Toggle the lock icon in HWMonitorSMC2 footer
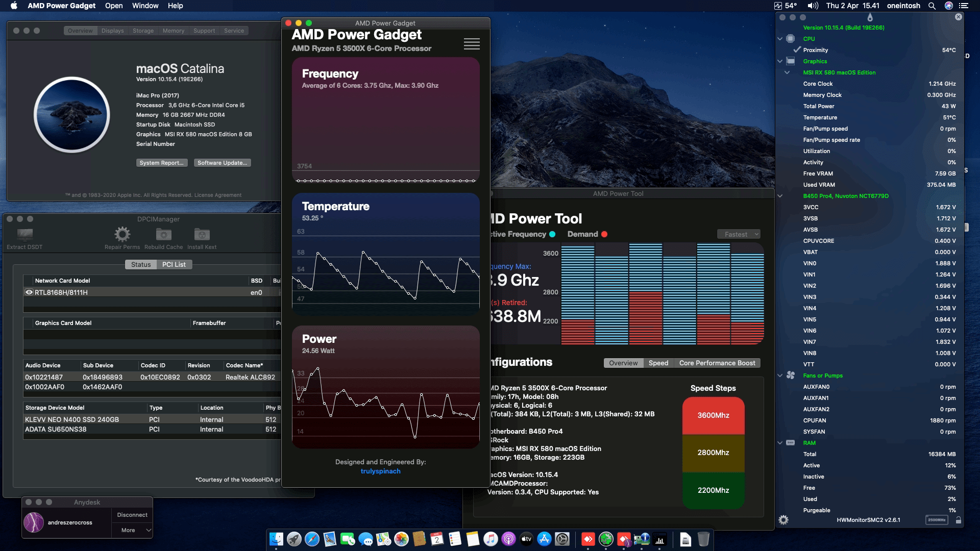The height and width of the screenshot is (551, 980). coord(959,520)
